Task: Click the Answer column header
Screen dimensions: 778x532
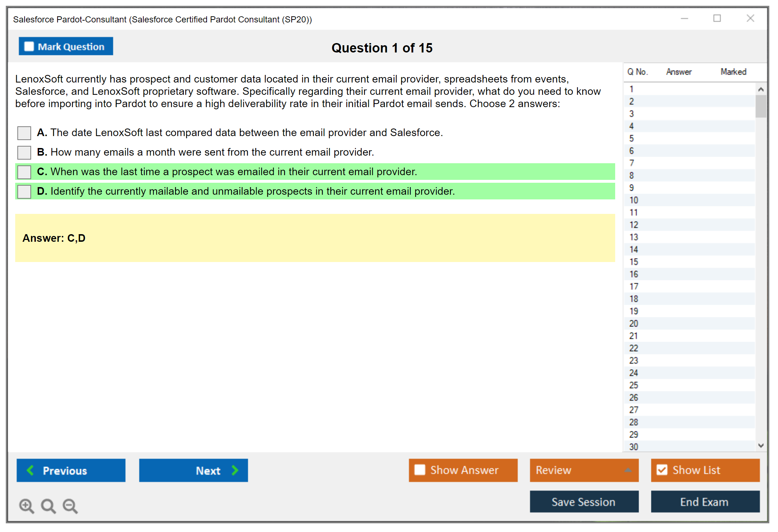Action: coord(678,72)
